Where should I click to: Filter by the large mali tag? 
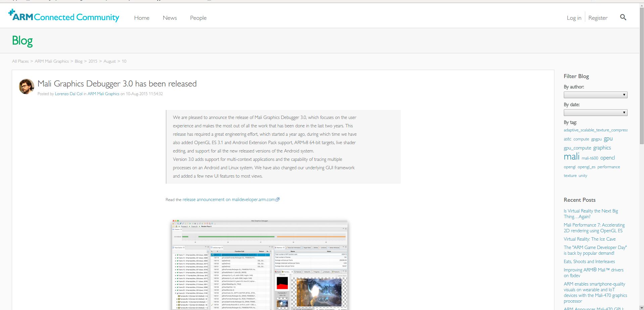pos(572,157)
